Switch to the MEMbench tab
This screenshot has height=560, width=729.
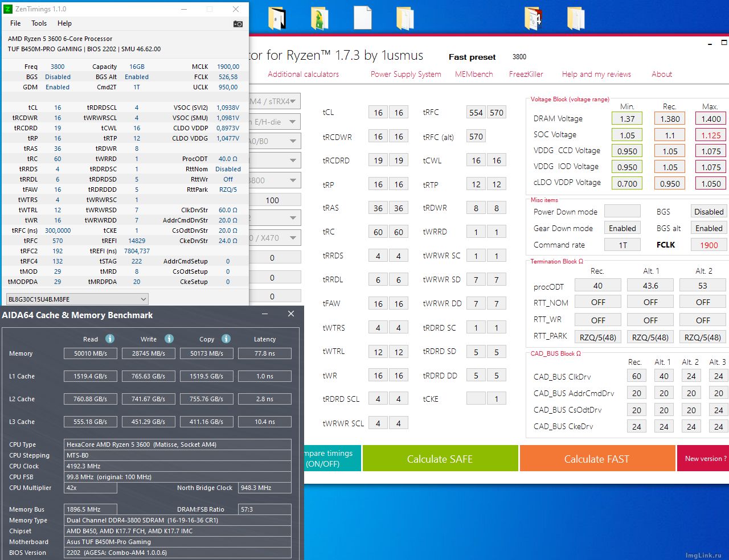474,74
